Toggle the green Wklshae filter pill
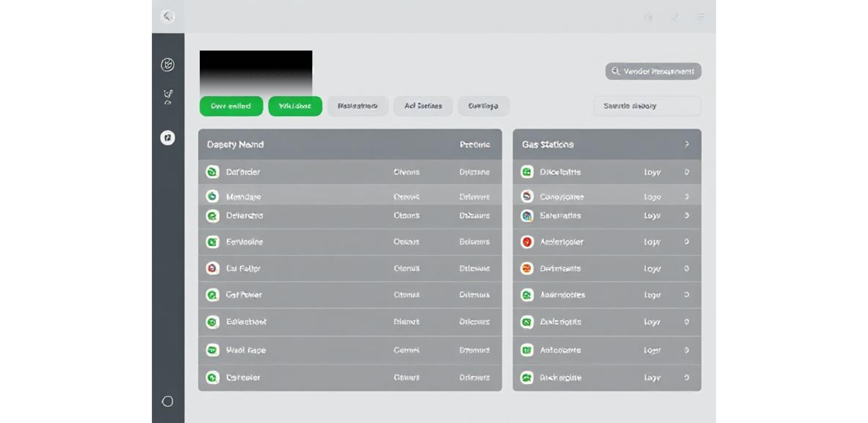 click(295, 106)
